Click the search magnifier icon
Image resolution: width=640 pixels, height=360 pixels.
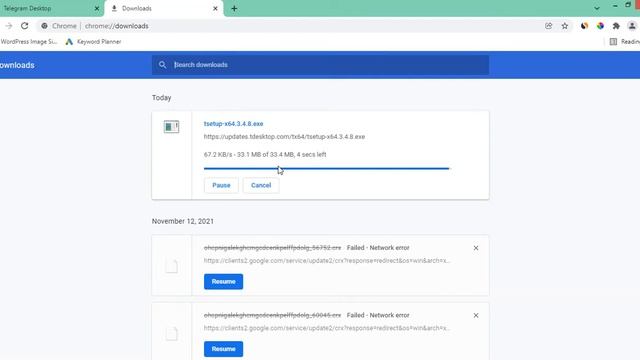(162, 65)
